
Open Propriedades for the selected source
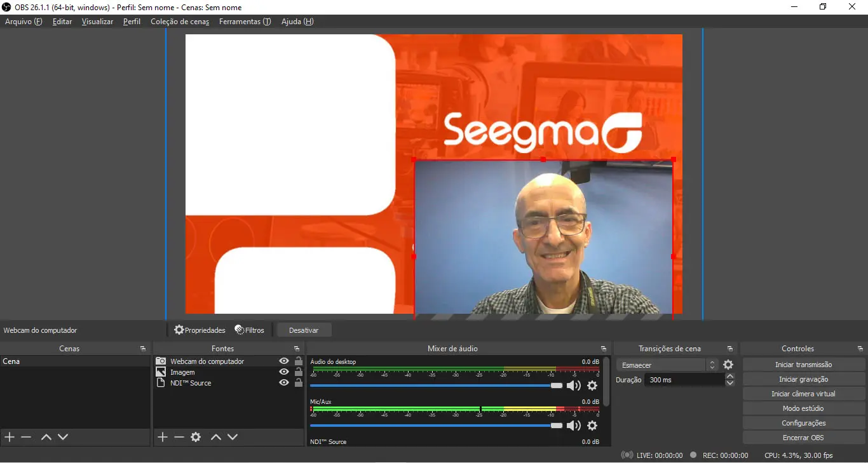click(x=200, y=330)
